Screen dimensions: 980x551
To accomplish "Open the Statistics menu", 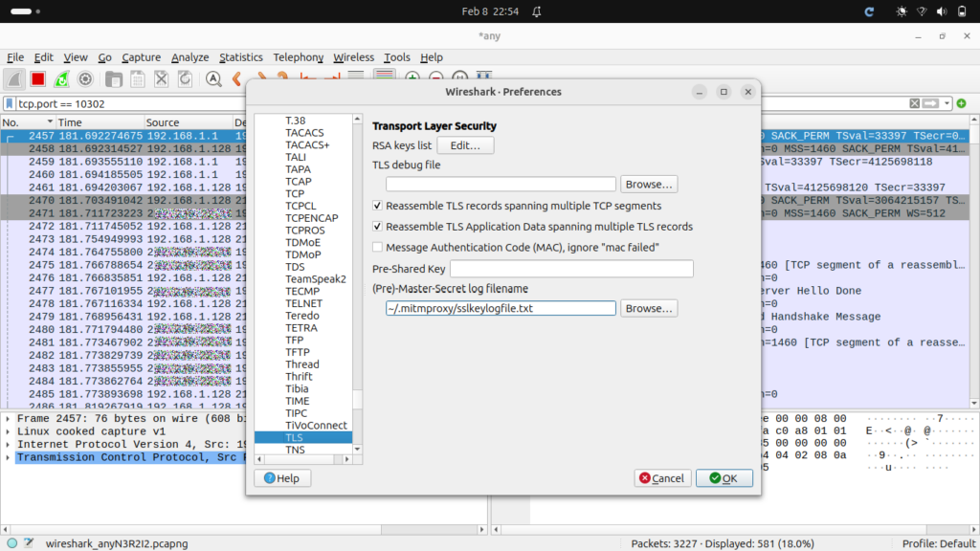I will [x=240, y=57].
